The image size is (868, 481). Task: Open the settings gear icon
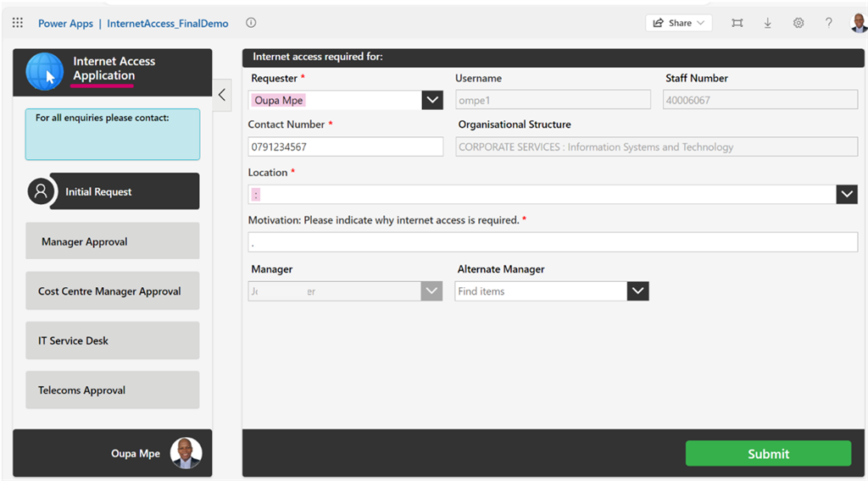798,23
